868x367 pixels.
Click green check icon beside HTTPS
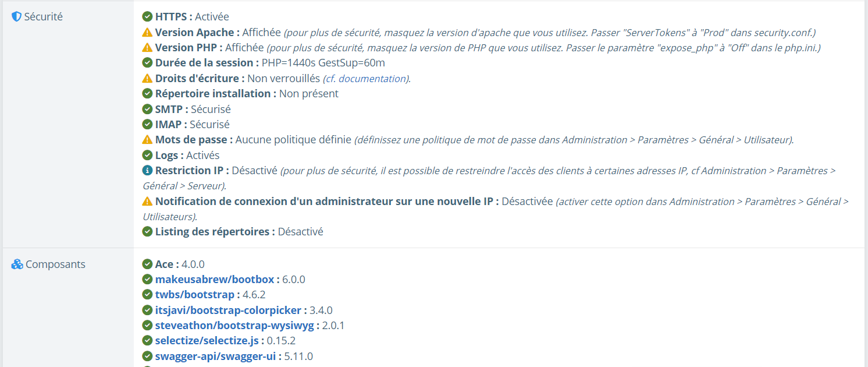(148, 17)
